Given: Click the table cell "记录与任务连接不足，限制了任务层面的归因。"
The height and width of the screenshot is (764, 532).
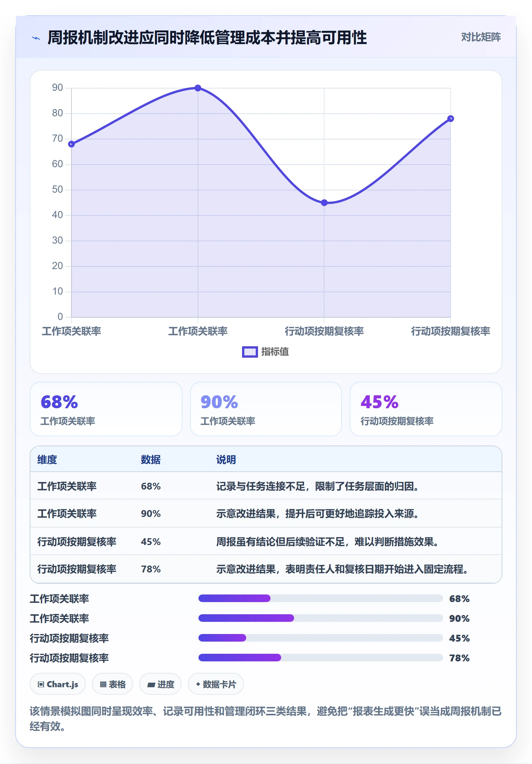Looking at the screenshot, I should (317, 486).
